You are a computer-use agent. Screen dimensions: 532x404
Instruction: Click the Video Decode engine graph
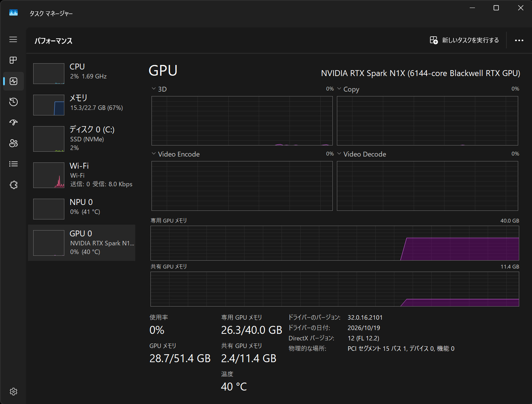click(428, 186)
